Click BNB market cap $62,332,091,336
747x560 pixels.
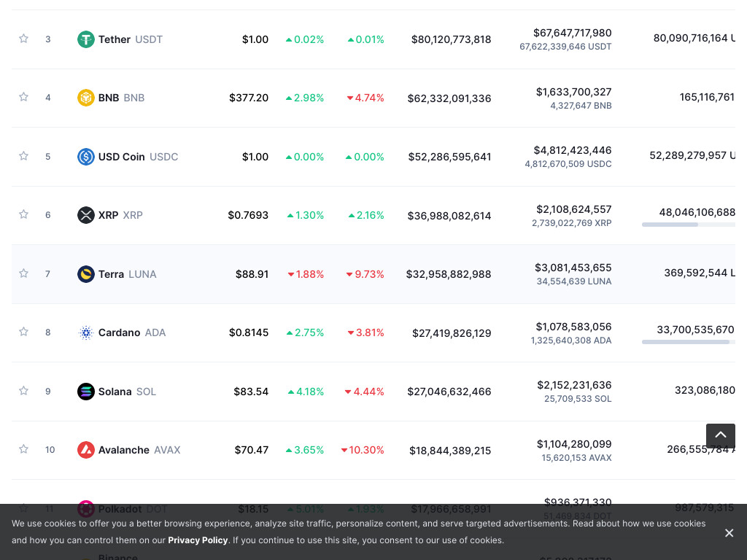pos(449,98)
